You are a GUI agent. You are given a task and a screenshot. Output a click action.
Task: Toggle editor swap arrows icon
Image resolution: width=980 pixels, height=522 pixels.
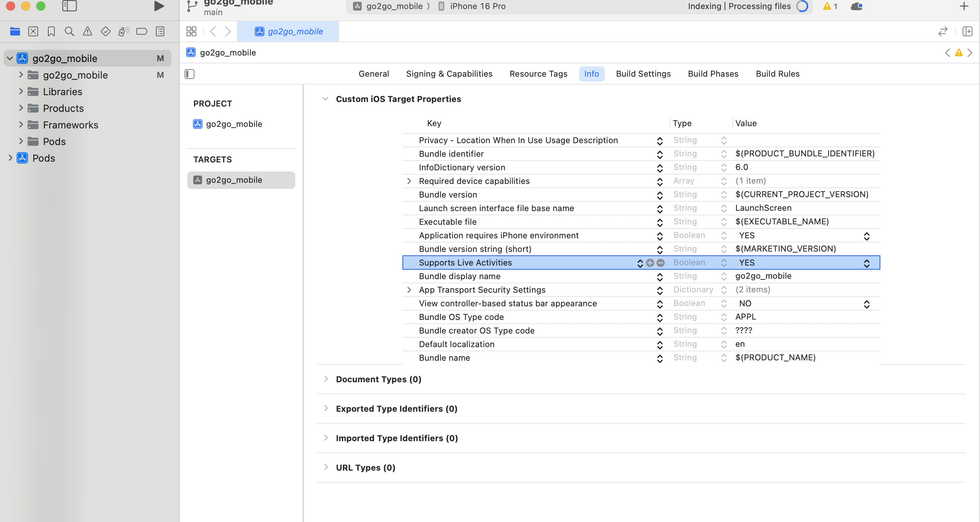pos(943,31)
